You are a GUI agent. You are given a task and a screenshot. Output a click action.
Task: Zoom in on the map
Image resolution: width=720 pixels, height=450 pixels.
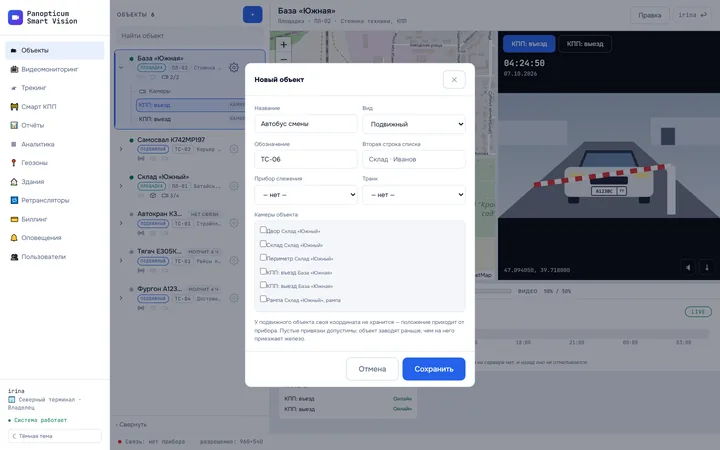click(x=283, y=45)
